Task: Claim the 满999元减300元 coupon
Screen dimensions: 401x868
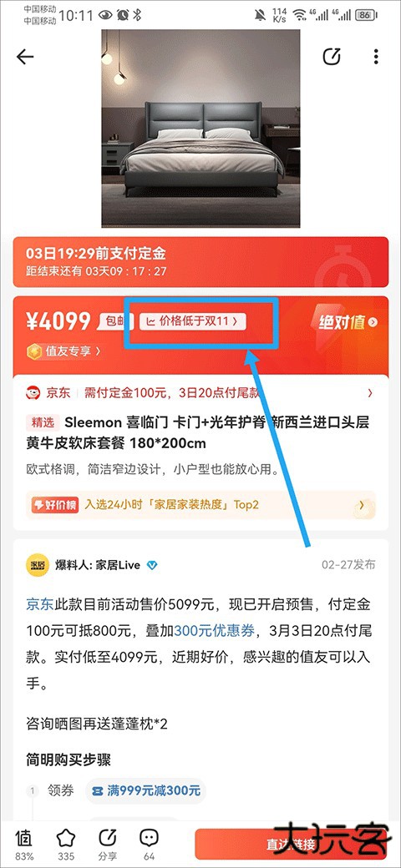Action: coord(145,790)
